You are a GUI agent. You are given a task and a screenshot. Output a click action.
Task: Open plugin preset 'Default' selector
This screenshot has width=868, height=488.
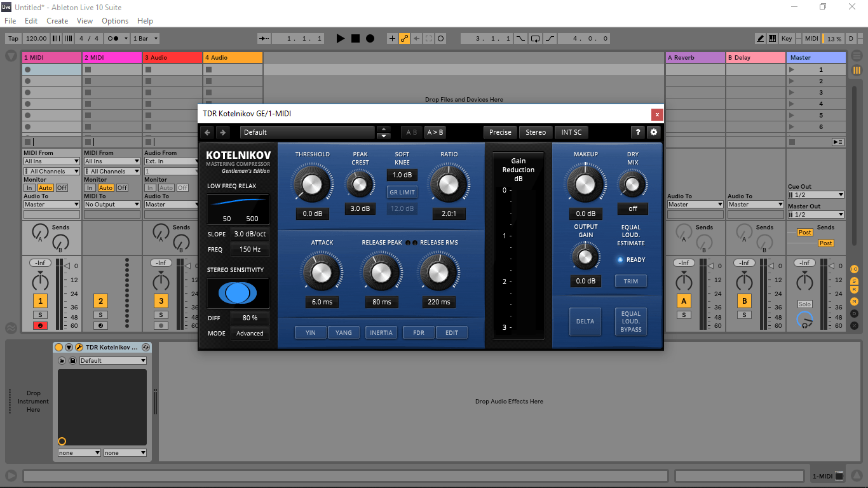point(308,132)
